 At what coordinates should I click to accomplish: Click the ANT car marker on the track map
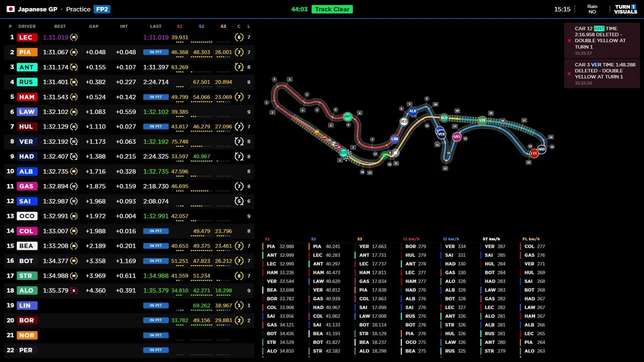347,117
